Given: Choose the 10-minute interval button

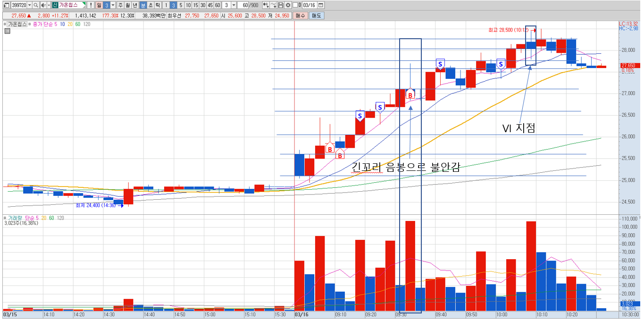Looking at the screenshot, I should [x=188, y=5].
